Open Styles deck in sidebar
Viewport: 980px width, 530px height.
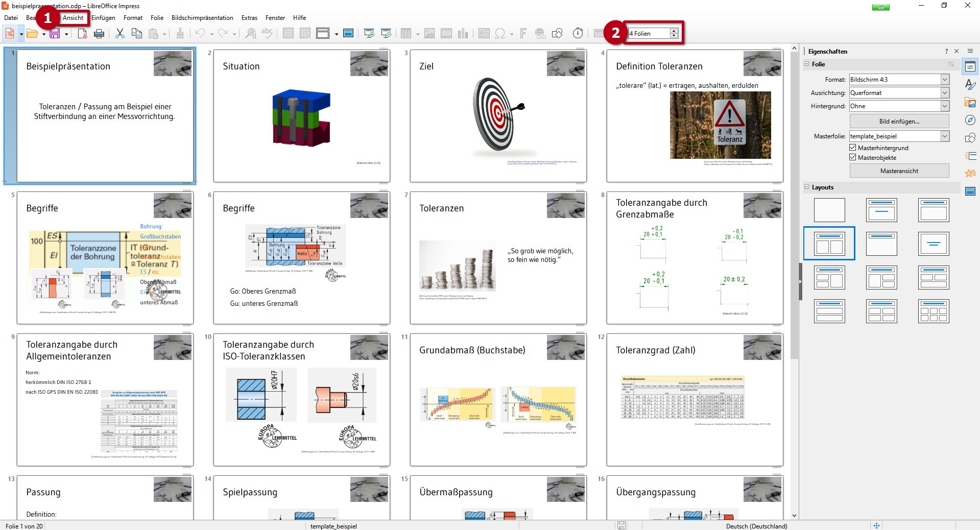970,84
